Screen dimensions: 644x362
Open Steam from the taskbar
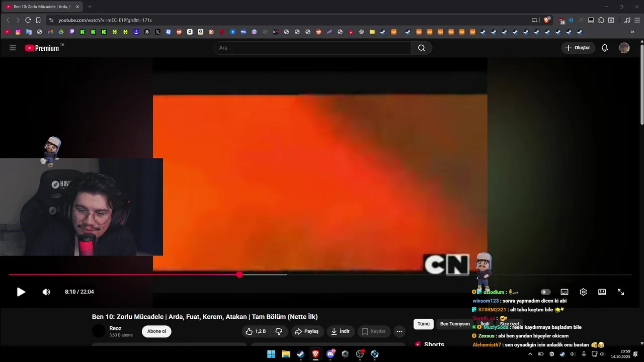pyautogui.click(x=300, y=354)
